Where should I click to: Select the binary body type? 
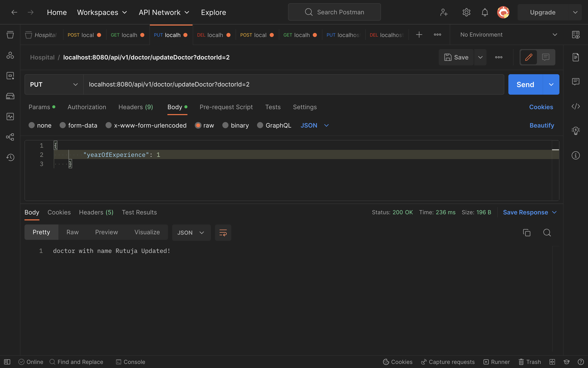pyautogui.click(x=225, y=125)
